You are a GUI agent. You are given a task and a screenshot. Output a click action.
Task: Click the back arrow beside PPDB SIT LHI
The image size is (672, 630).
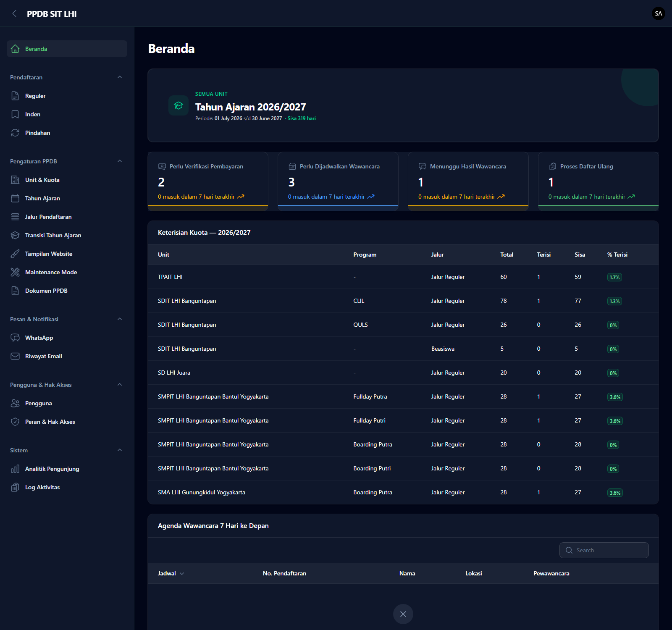point(15,13)
